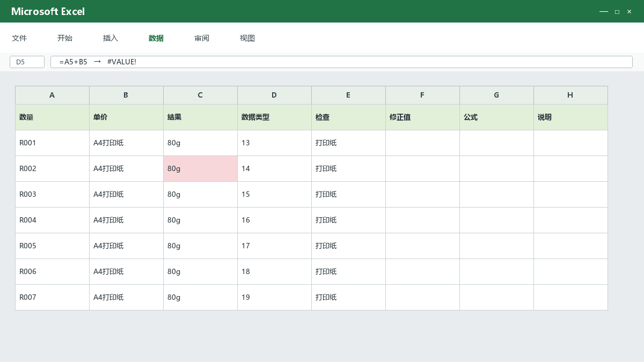Click the empty 说明 cell in row R007

[x=570, y=297]
